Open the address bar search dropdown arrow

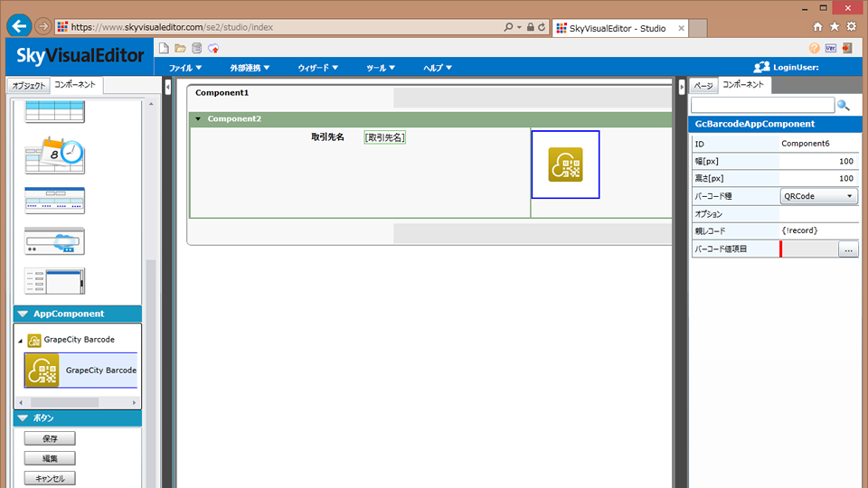[x=519, y=26]
